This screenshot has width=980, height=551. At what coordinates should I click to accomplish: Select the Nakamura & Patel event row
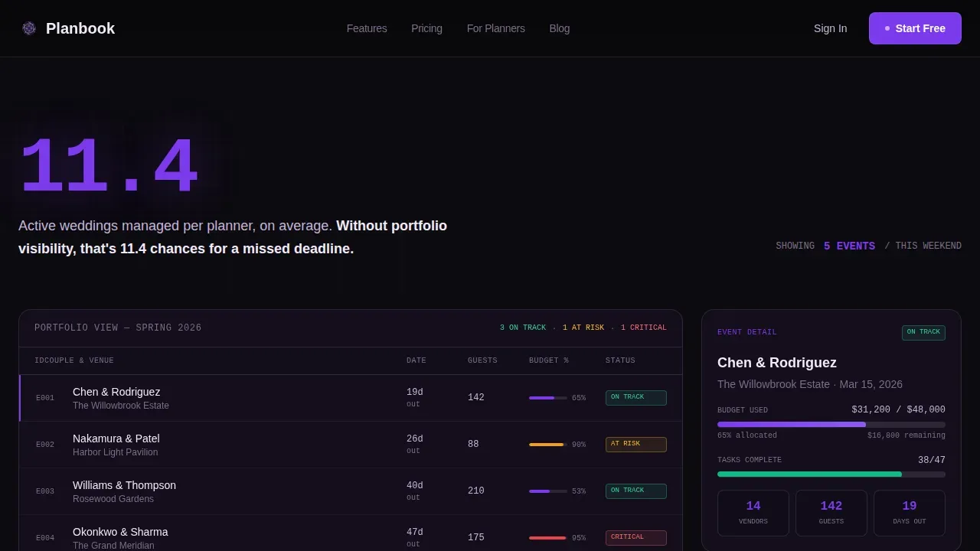click(x=351, y=445)
